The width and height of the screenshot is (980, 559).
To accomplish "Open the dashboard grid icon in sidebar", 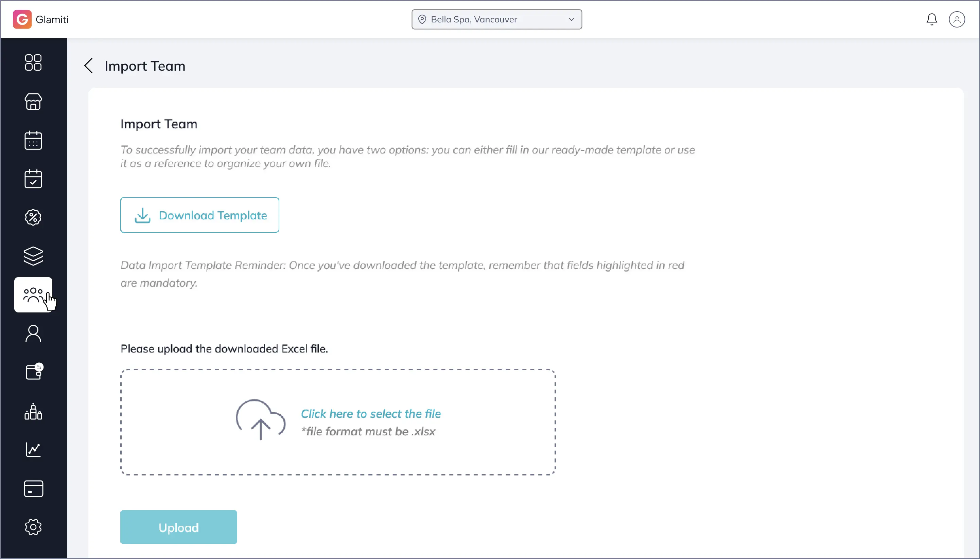I will tap(33, 62).
